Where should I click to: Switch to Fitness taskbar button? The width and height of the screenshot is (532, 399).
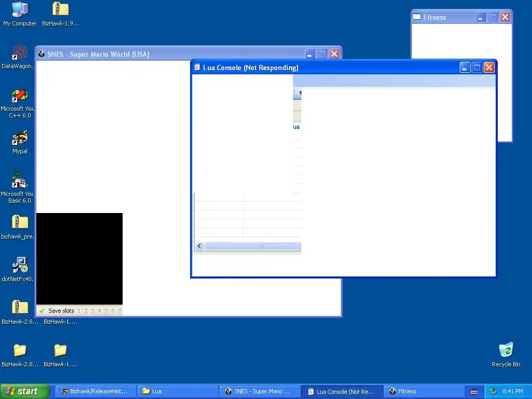point(424,392)
